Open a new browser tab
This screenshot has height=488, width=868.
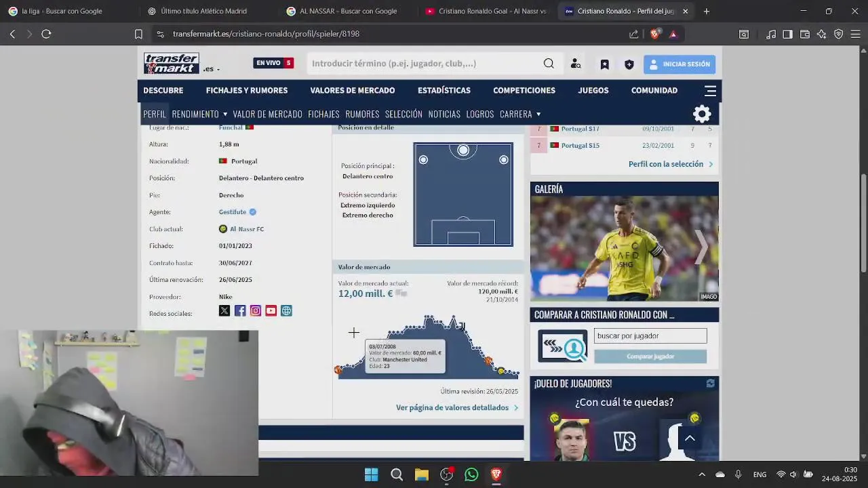707,12
